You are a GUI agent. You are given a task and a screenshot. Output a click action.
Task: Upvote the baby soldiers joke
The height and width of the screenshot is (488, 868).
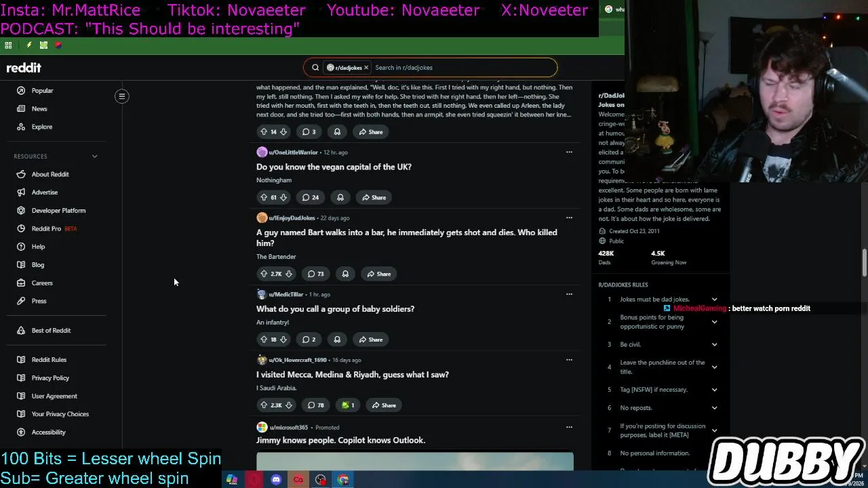coord(264,340)
